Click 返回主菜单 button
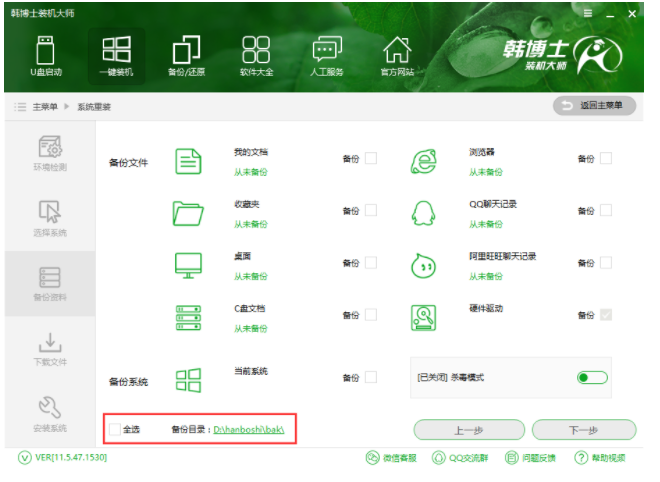Image resolution: width=660 pixels, height=482 pixels. pyautogui.click(x=594, y=105)
